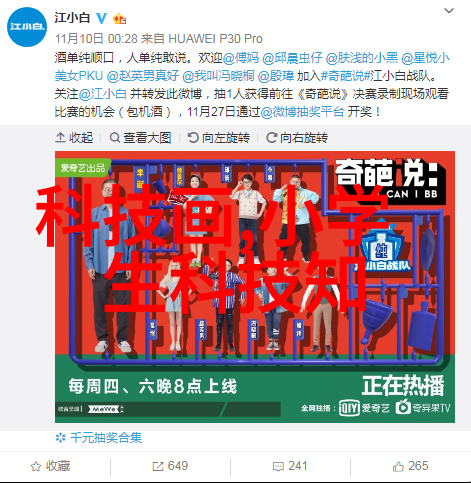
Task: Click the blue V verification badge
Action: pos(102,18)
